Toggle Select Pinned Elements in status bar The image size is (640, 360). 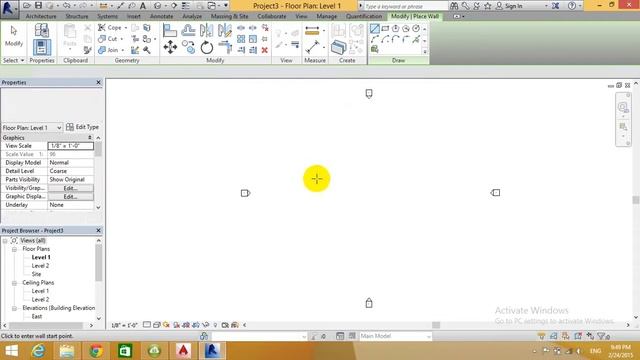pyautogui.click(x=566, y=336)
